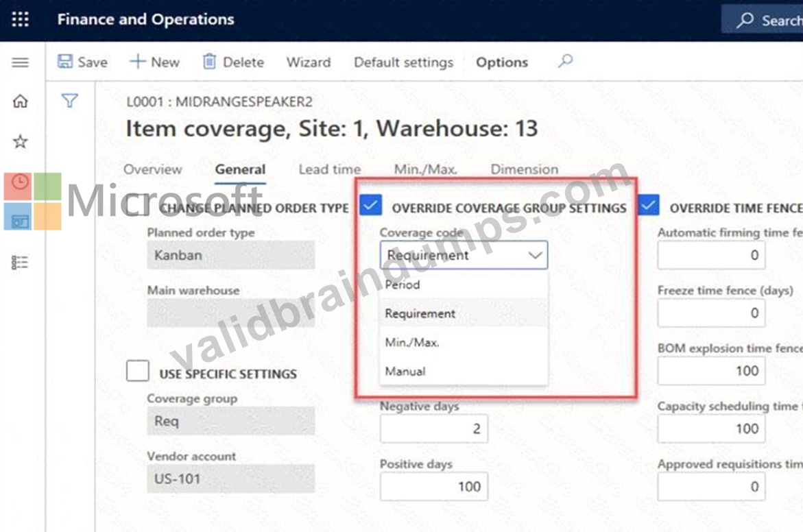Open the app launcher waffle icon
The height and width of the screenshot is (532, 803).
point(21,19)
